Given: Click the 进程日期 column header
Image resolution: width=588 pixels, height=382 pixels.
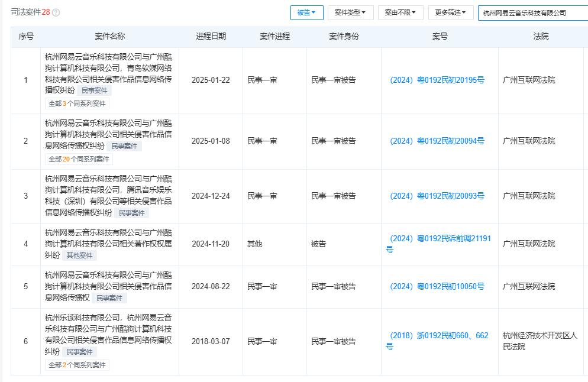Looking at the screenshot, I should [211, 37].
